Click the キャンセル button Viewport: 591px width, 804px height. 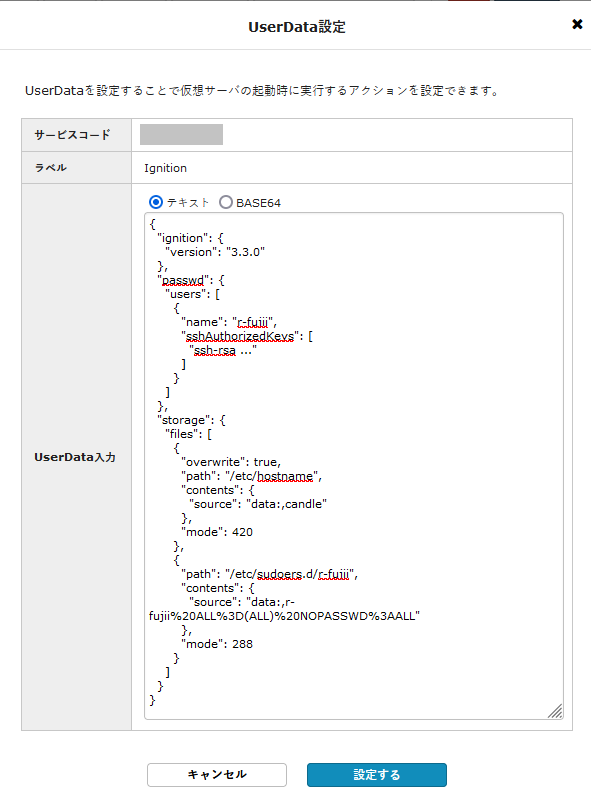[216, 774]
